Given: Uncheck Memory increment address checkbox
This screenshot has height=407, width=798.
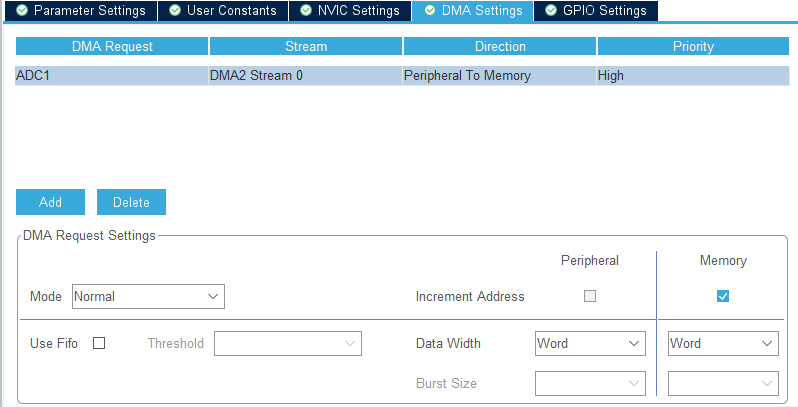Looking at the screenshot, I should point(723,296).
